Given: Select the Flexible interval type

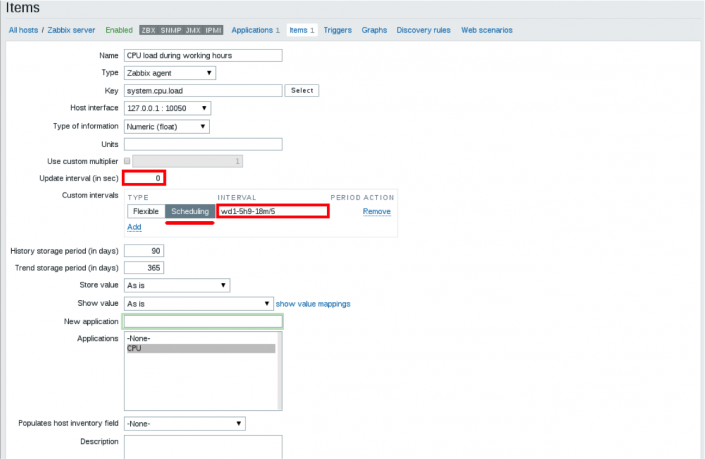Looking at the screenshot, I should click(x=146, y=211).
